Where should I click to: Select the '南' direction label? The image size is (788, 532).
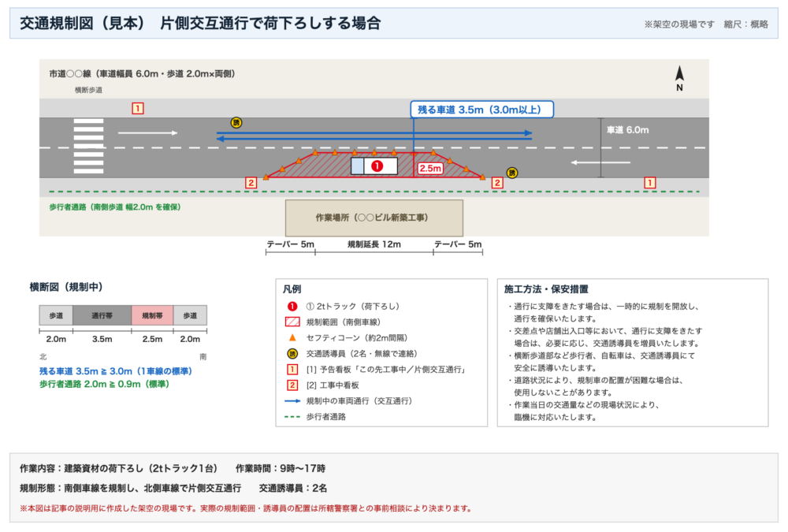(x=203, y=356)
